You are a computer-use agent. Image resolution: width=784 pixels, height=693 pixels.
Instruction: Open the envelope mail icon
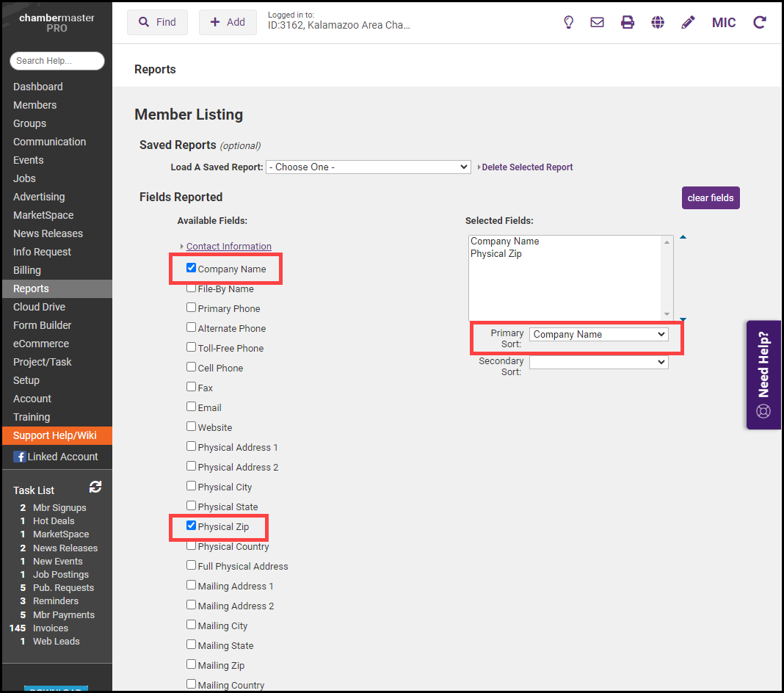click(x=598, y=22)
